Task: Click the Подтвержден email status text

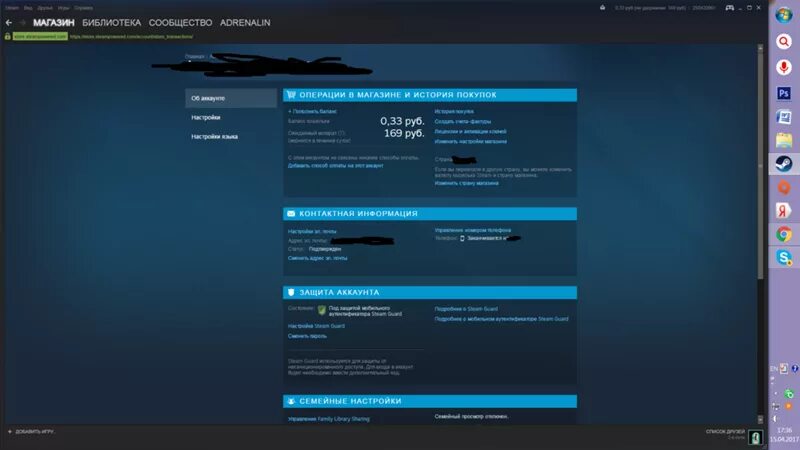Action: coord(325,249)
